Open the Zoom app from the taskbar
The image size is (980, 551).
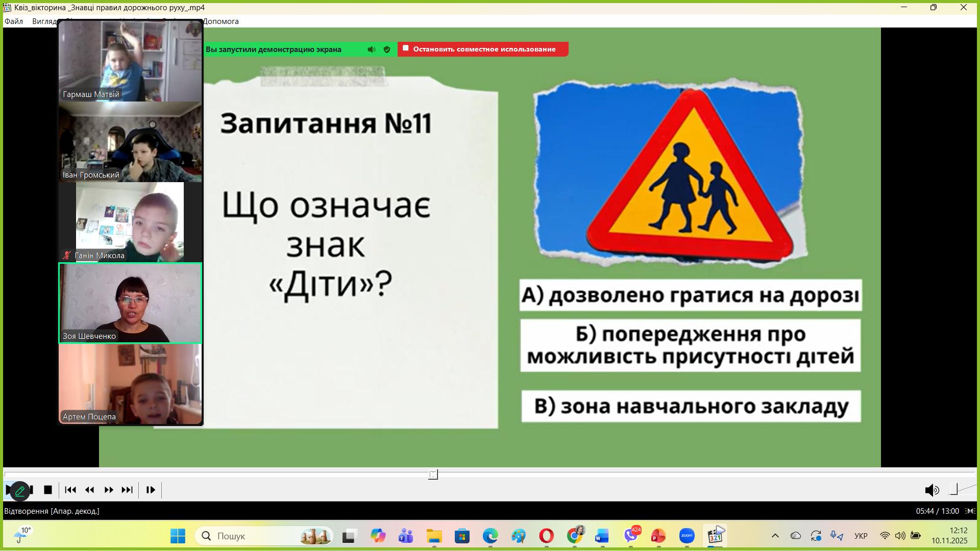(687, 536)
